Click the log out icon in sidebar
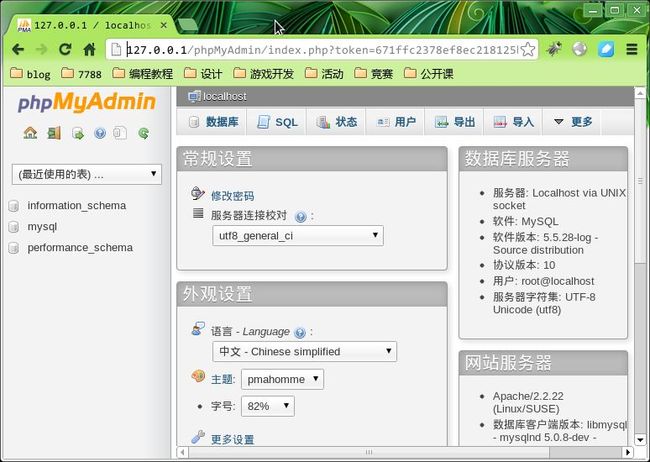650x462 pixels. 54,133
